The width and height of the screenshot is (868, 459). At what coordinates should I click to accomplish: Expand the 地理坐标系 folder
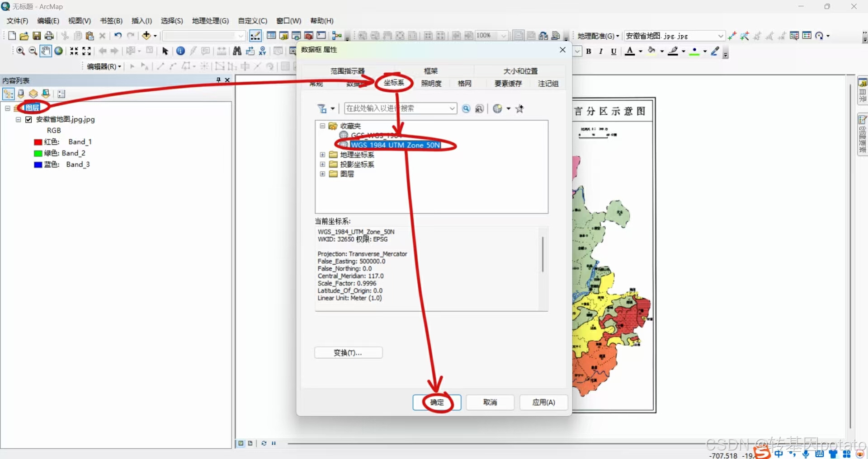coord(322,155)
